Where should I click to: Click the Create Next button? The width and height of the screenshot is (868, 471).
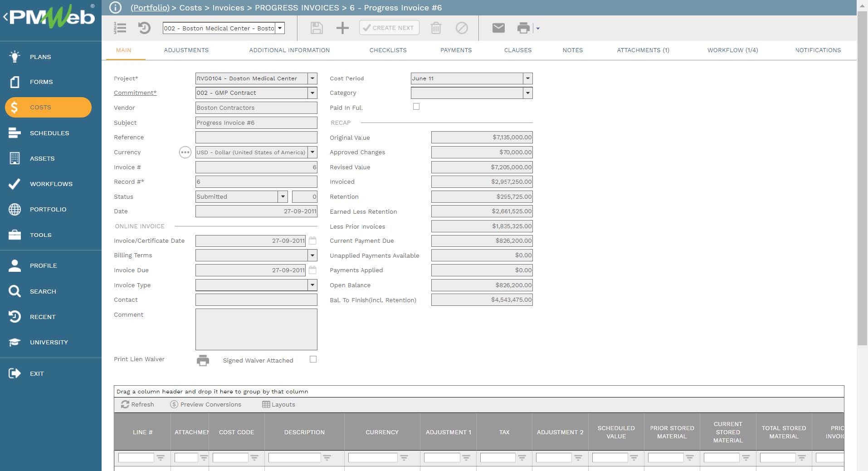[389, 28]
